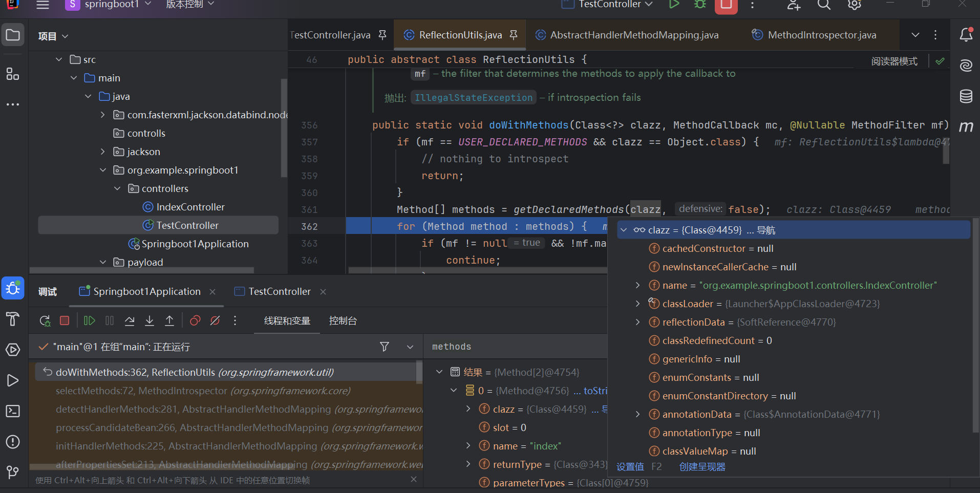Open the Maven tool window
The width and height of the screenshot is (980, 493).
pyautogui.click(x=966, y=126)
